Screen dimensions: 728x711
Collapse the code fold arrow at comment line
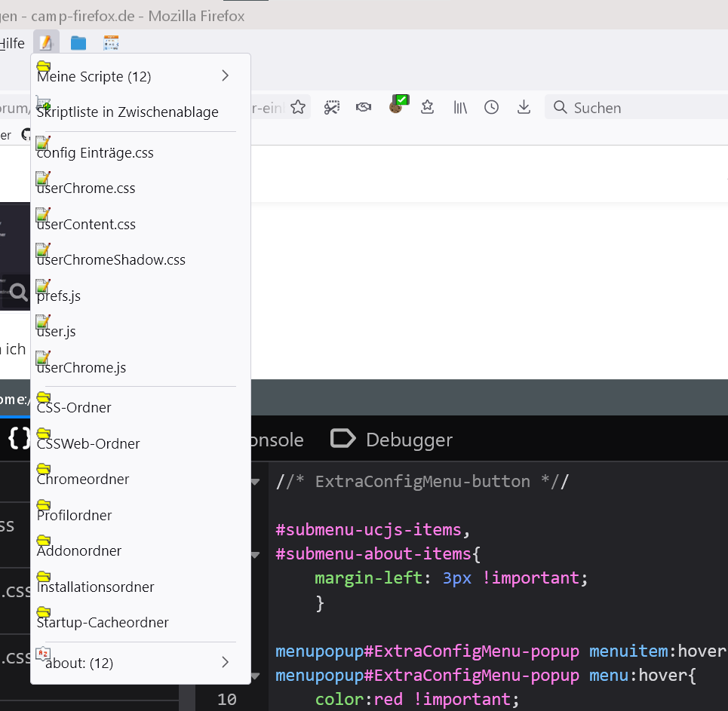click(255, 482)
